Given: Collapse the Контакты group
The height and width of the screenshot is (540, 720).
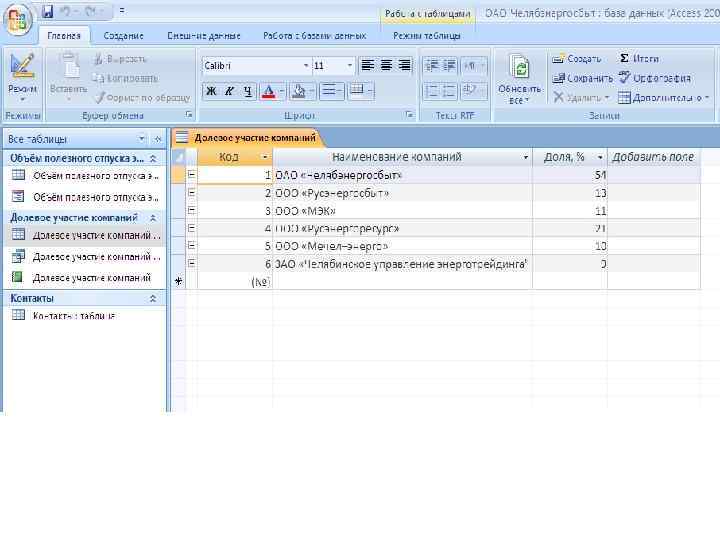Looking at the screenshot, I should (x=153, y=298).
